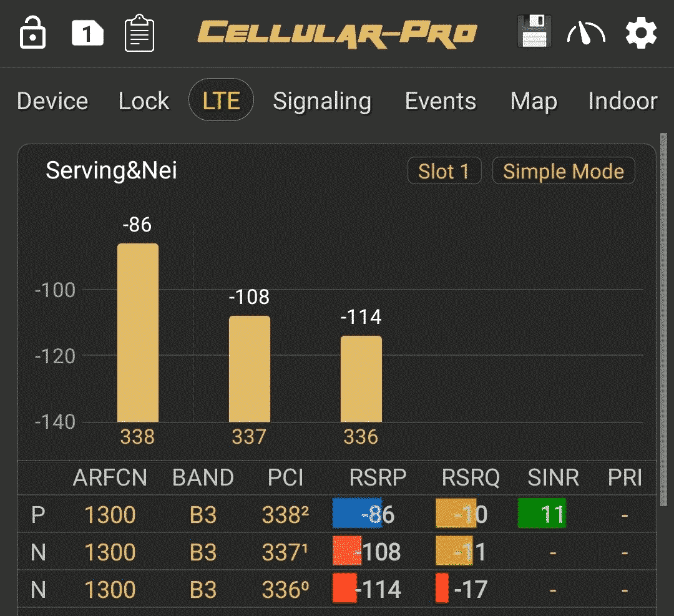The image size is (674, 616).
Task: Open the SIM card 1 icon
Action: [x=87, y=33]
